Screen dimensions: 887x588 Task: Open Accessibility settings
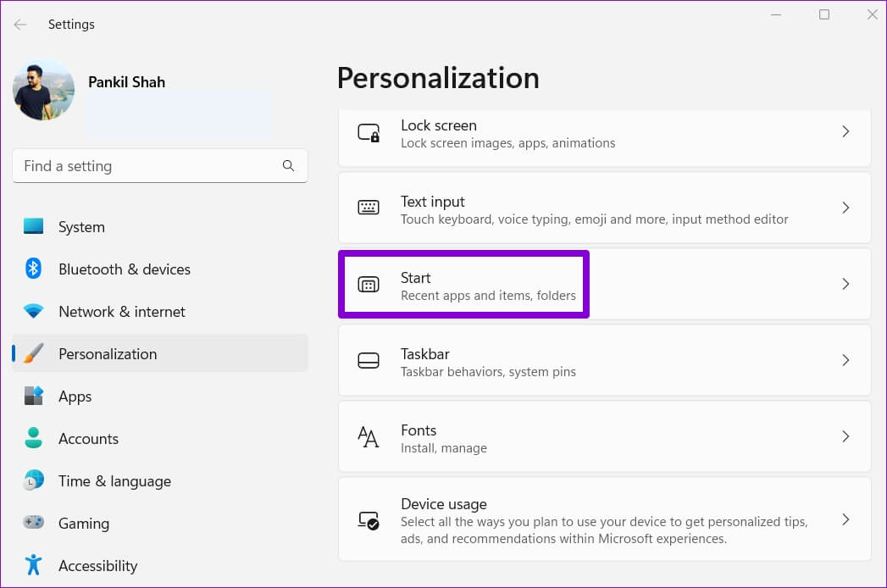160,565
